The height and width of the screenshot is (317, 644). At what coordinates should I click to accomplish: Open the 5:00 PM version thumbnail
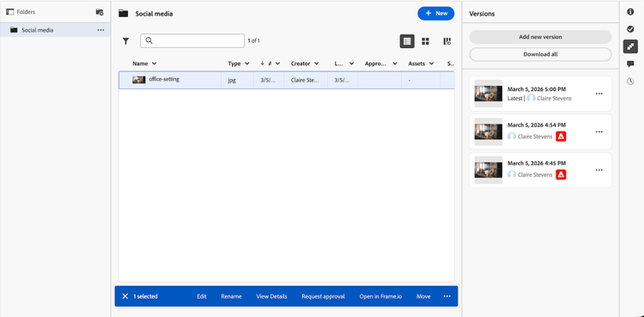489,94
